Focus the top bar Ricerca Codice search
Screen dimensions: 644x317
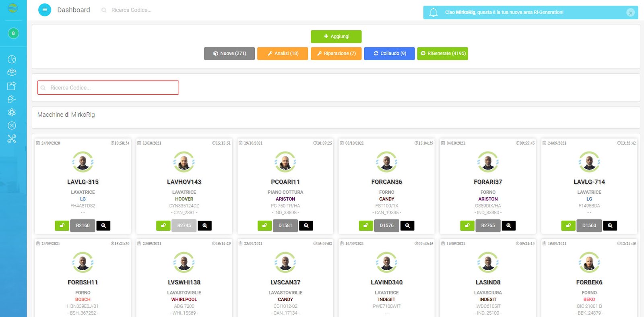131,10
